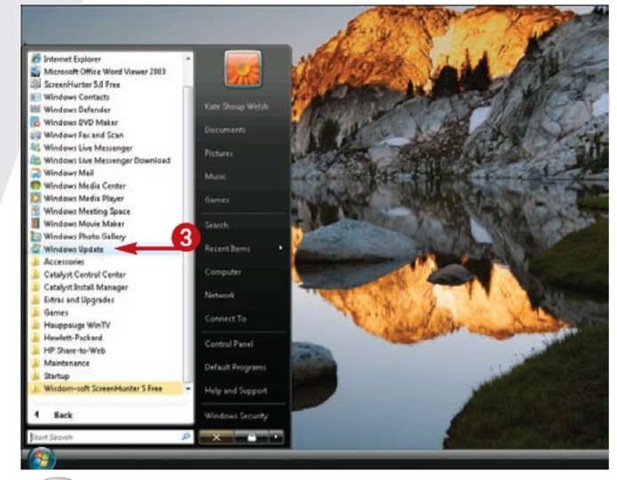Click the Windows Update icon
The image size is (617, 480).
pos(36,249)
